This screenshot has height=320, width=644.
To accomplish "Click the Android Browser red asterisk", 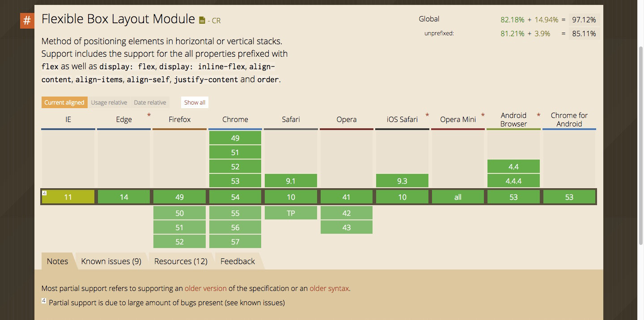I will (x=538, y=116).
